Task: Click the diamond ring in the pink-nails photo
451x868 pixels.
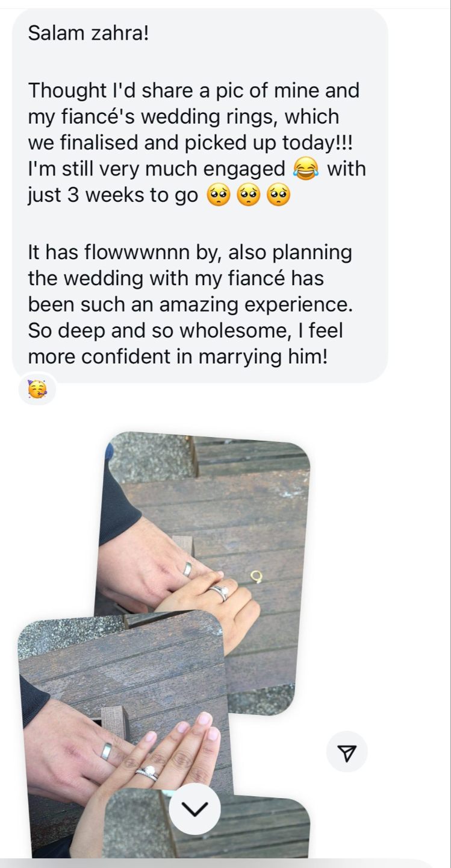Action: coord(148,774)
